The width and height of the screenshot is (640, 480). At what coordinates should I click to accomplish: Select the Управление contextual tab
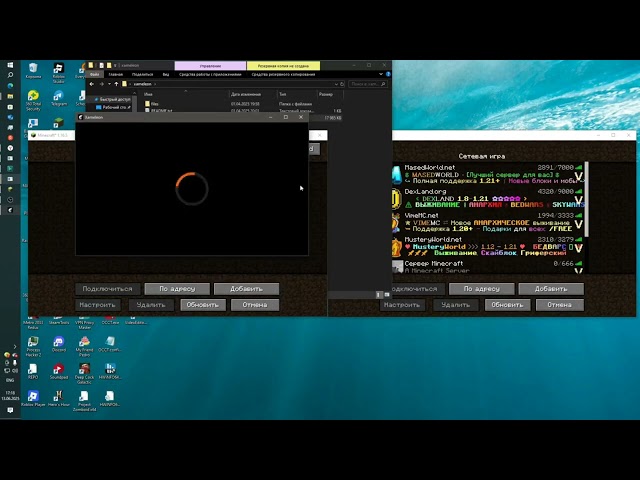click(210, 65)
